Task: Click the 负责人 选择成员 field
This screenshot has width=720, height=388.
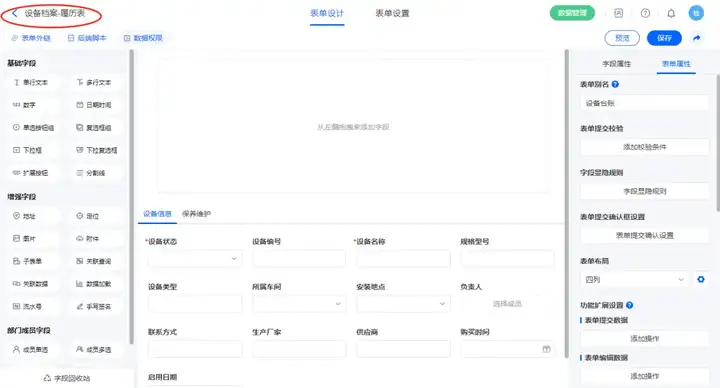Action: pos(507,304)
